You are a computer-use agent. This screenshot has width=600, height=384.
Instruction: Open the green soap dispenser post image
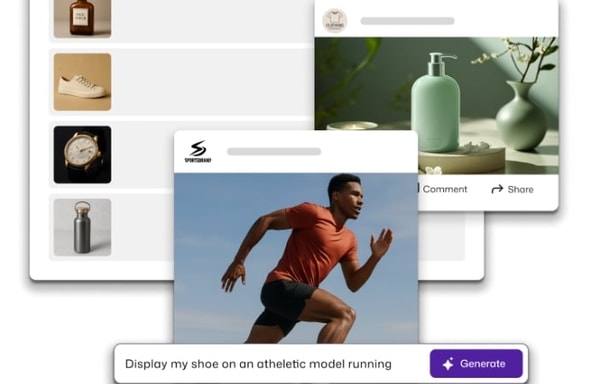click(436, 105)
